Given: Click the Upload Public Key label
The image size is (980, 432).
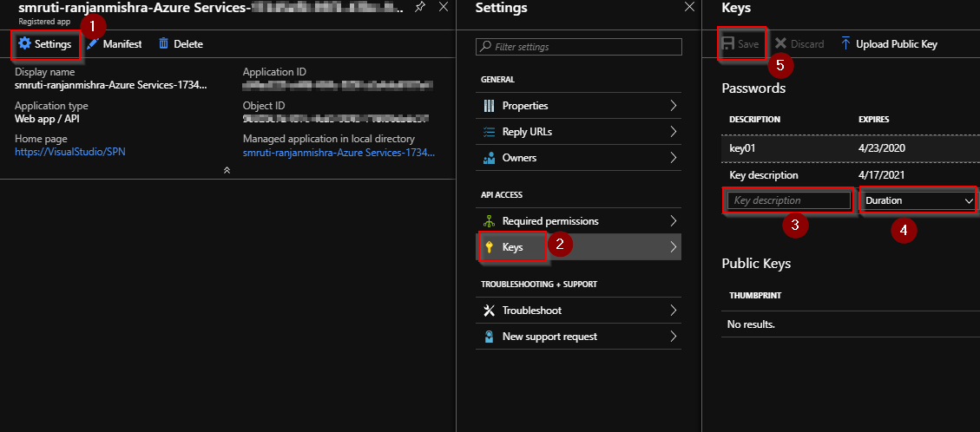Looking at the screenshot, I should [897, 43].
